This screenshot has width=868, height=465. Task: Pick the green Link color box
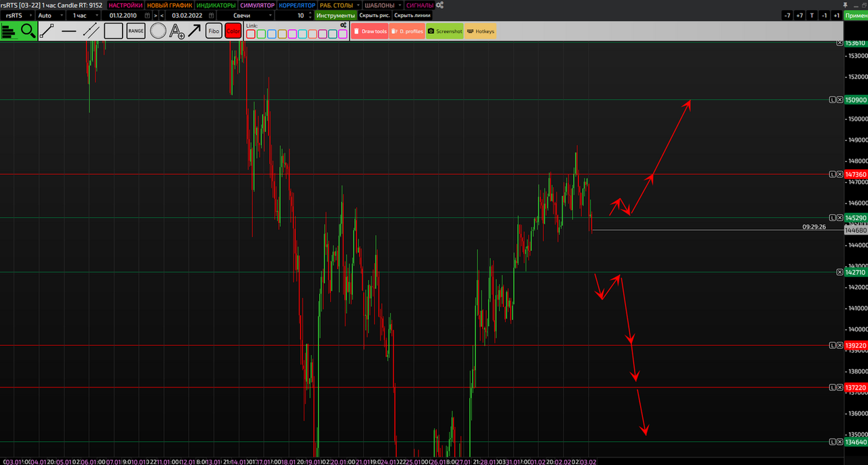261,34
